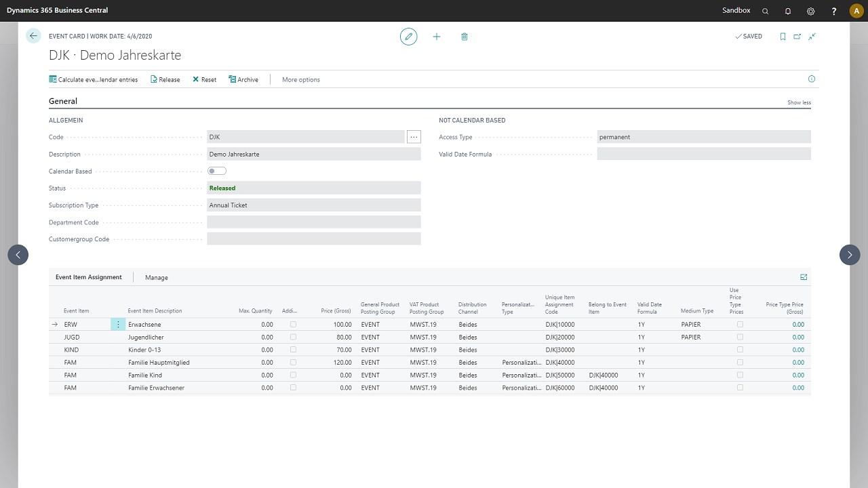Toggle Use Price Type Prices for Familie Erwachsener
The width and height of the screenshot is (868, 488).
[x=740, y=388]
